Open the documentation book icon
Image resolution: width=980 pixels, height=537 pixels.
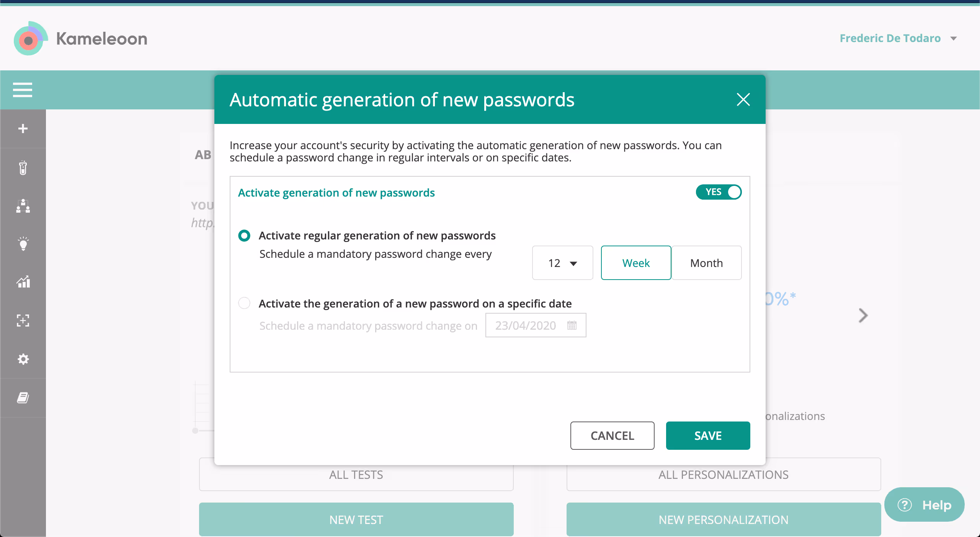23,397
